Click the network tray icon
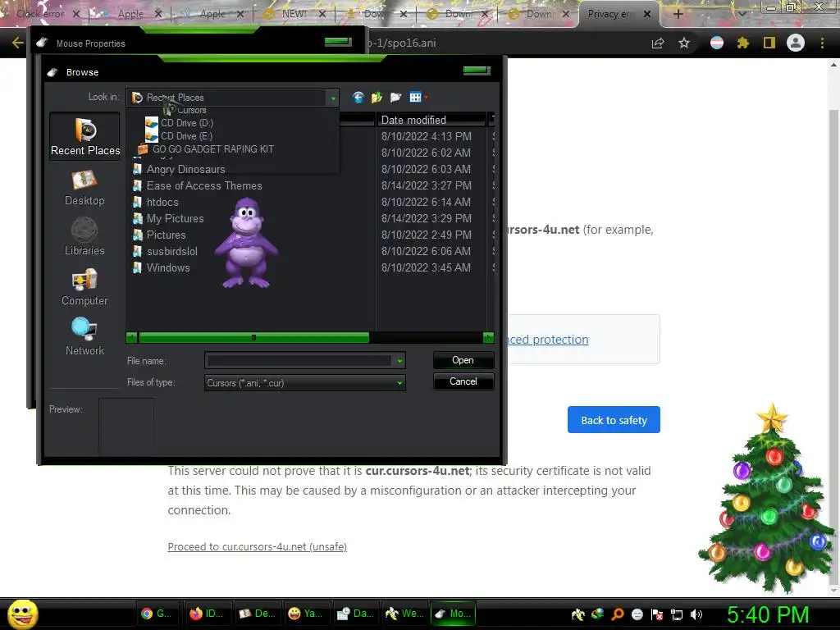Viewport: 840px width, 630px height. pyautogui.click(x=677, y=614)
